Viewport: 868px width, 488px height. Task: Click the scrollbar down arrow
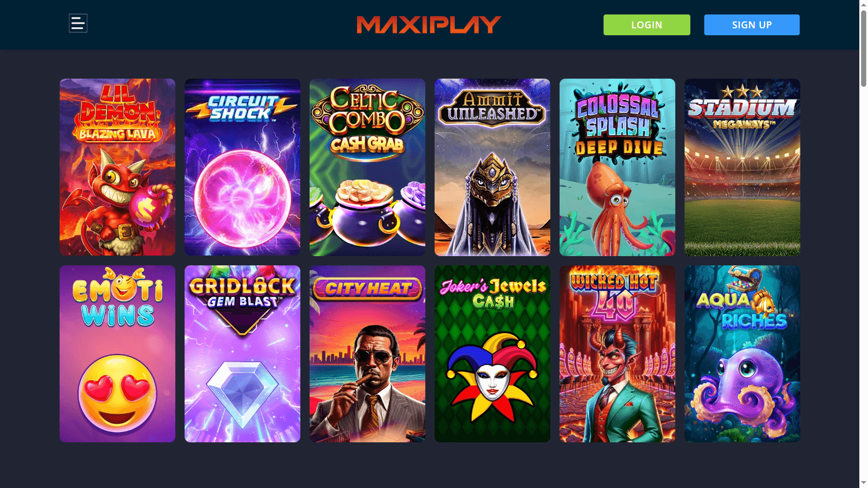pos(863,483)
